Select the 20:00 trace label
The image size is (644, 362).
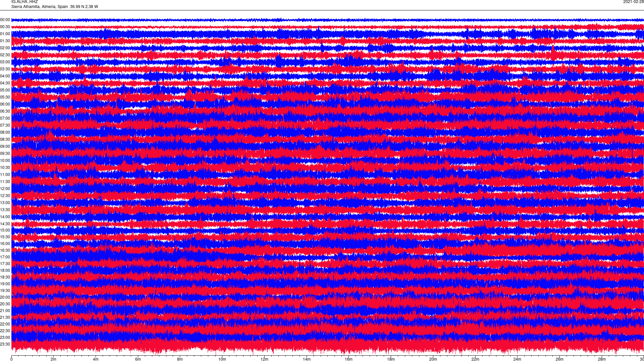[x=5, y=298]
